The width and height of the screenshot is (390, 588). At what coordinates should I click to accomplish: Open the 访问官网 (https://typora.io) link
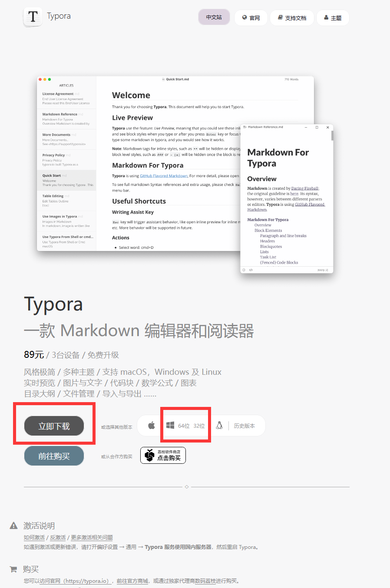point(76,581)
